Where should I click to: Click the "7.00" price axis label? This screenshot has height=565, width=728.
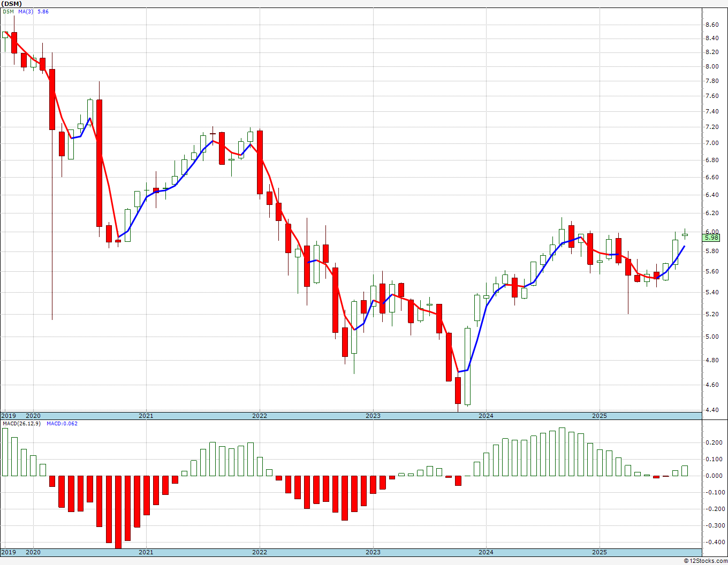[x=712, y=143]
